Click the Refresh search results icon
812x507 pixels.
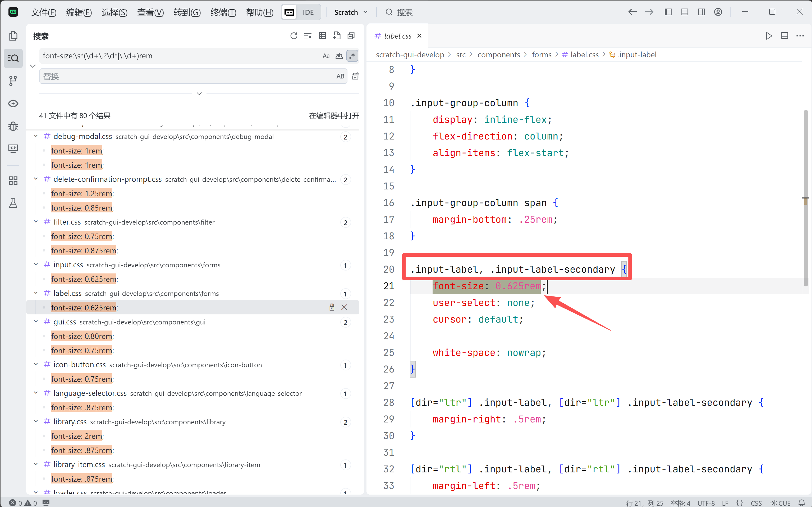coord(293,36)
